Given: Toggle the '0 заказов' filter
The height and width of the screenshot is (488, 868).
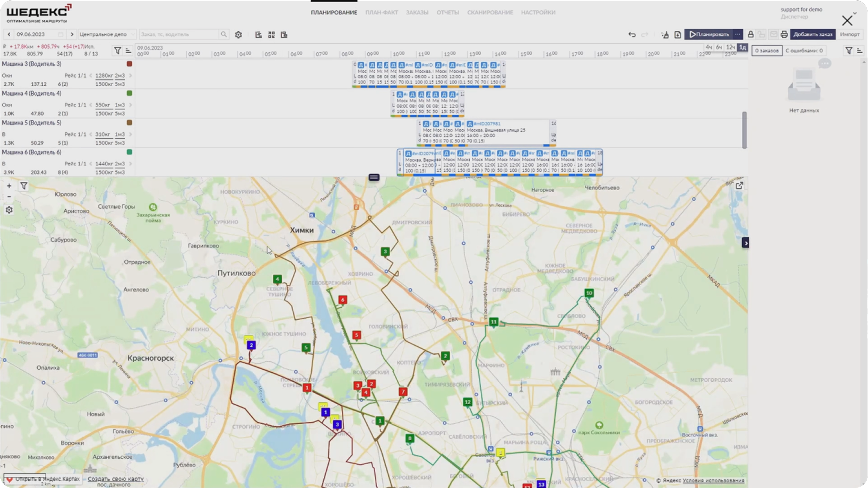Looking at the screenshot, I should 767,50.
